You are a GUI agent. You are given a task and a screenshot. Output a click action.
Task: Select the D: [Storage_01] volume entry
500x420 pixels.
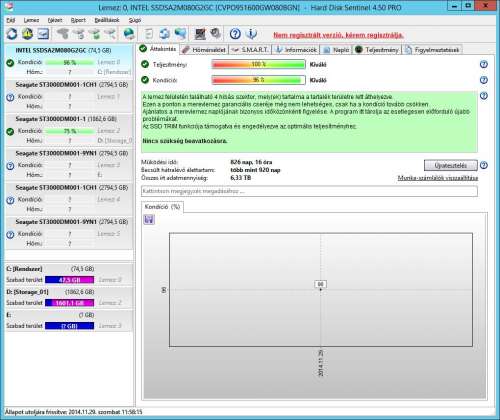69,297
